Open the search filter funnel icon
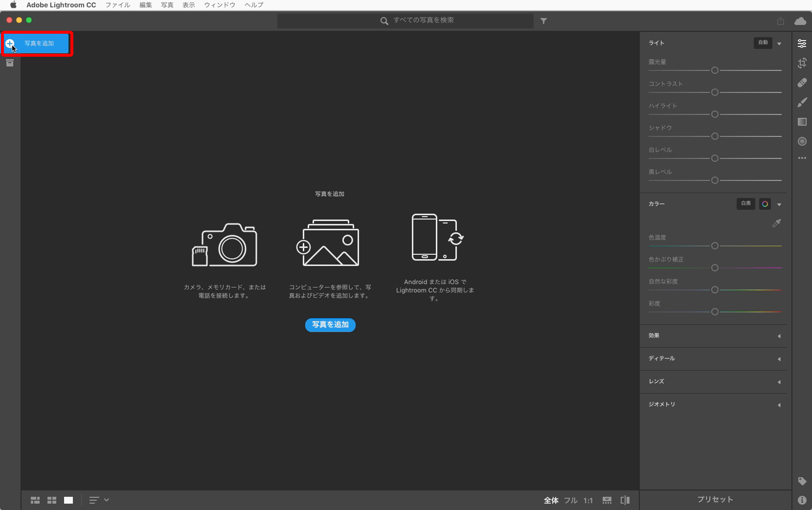Viewport: 812px width, 510px height. 543,21
